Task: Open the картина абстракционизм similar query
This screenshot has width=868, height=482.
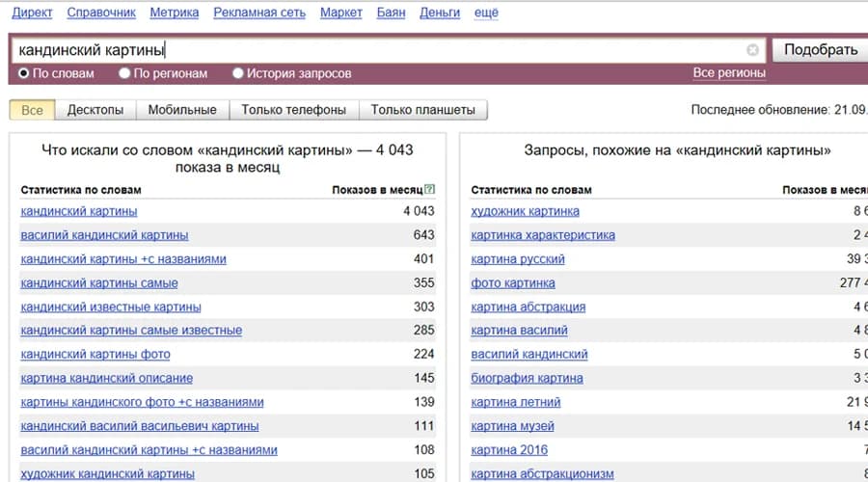Action: pos(542,473)
